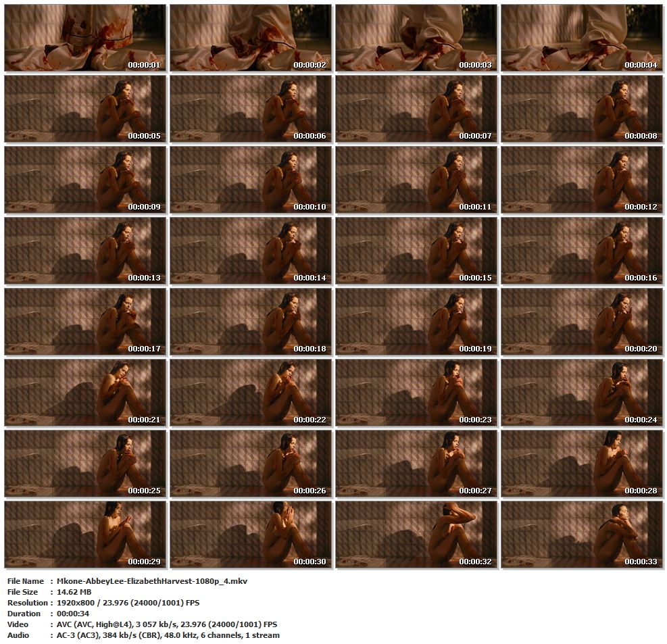Select the frame stamped 00:00:26
Screen dimensions: 667x644
(x=251, y=464)
